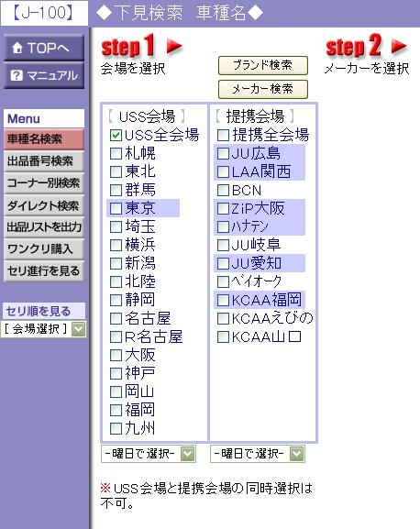Image resolution: width=420 pixels, height=529 pixels.
Task: Go to ダイレクト検索 menu item
Action: pos(44,205)
